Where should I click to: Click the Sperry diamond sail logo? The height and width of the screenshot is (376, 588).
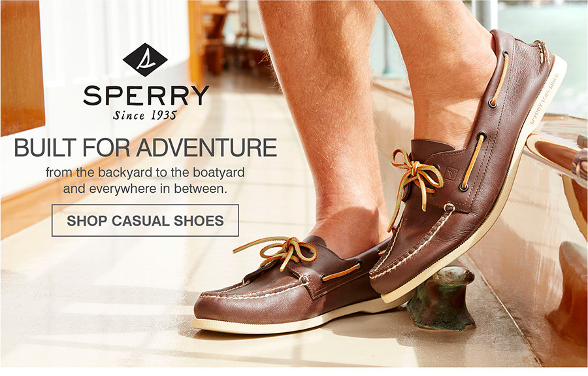[145, 60]
